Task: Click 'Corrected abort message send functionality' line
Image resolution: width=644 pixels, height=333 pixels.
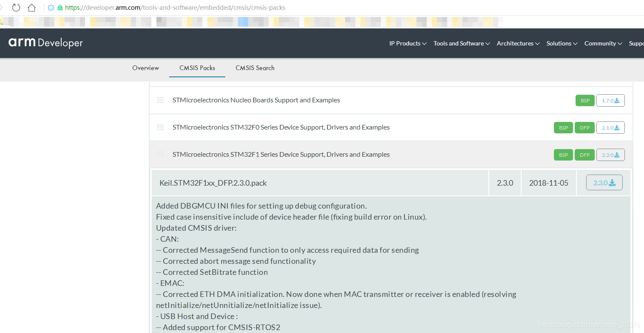Action: pyautogui.click(x=236, y=261)
